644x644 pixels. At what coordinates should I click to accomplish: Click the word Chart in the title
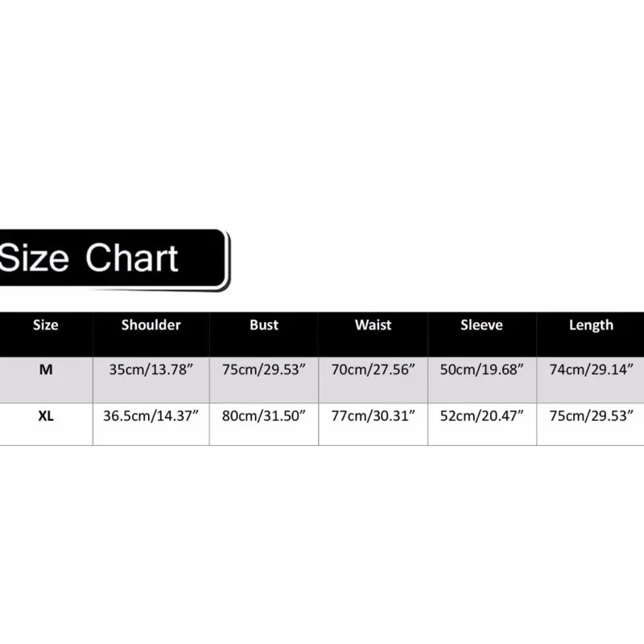pos(132,259)
